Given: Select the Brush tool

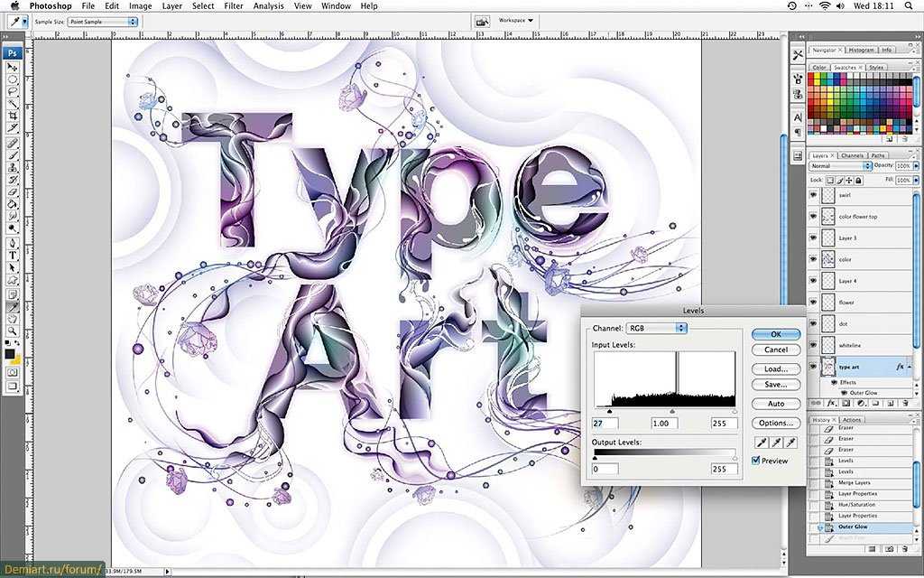Looking at the screenshot, I should pyautogui.click(x=13, y=154).
